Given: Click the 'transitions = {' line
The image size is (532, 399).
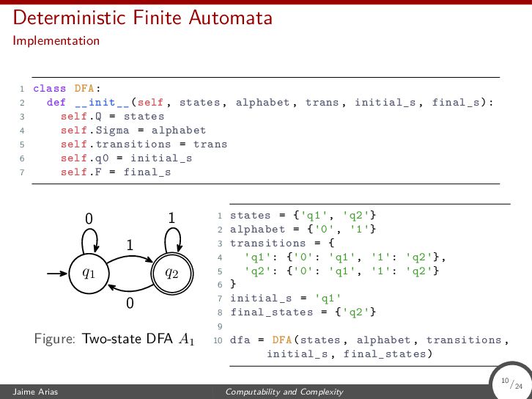Looking at the screenshot, I should pos(282,243).
